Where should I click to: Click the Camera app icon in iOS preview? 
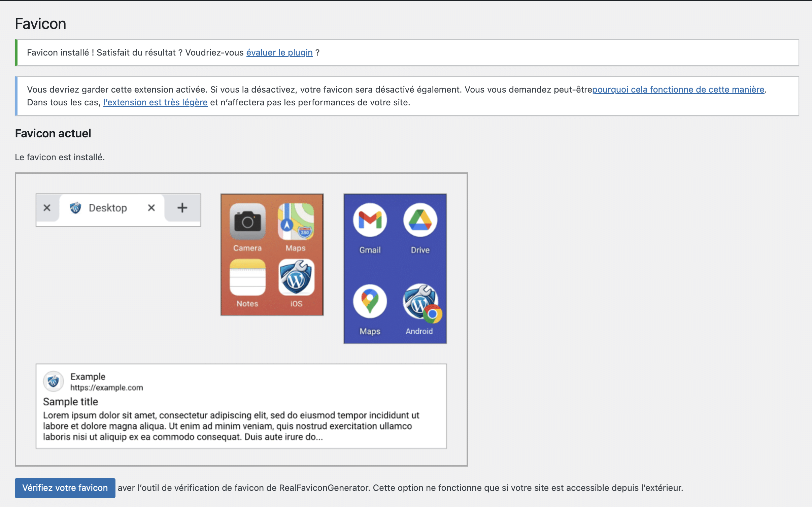point(247,221)
